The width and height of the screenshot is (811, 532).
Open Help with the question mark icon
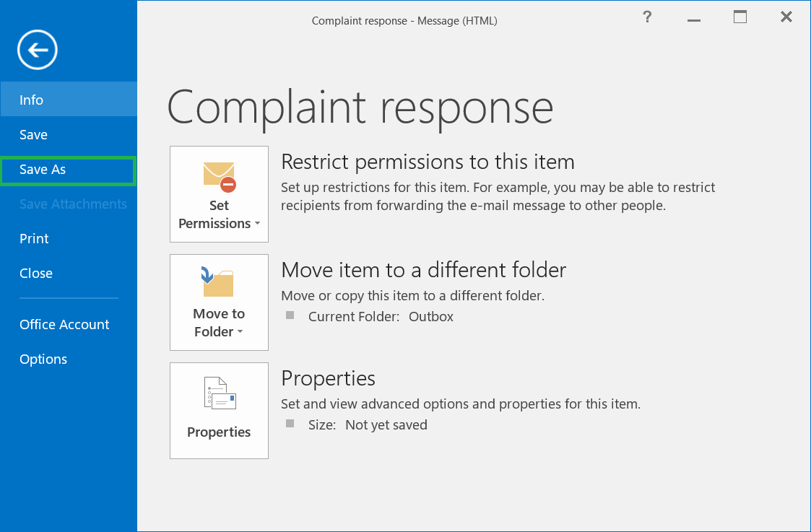(x=647, y=17)
